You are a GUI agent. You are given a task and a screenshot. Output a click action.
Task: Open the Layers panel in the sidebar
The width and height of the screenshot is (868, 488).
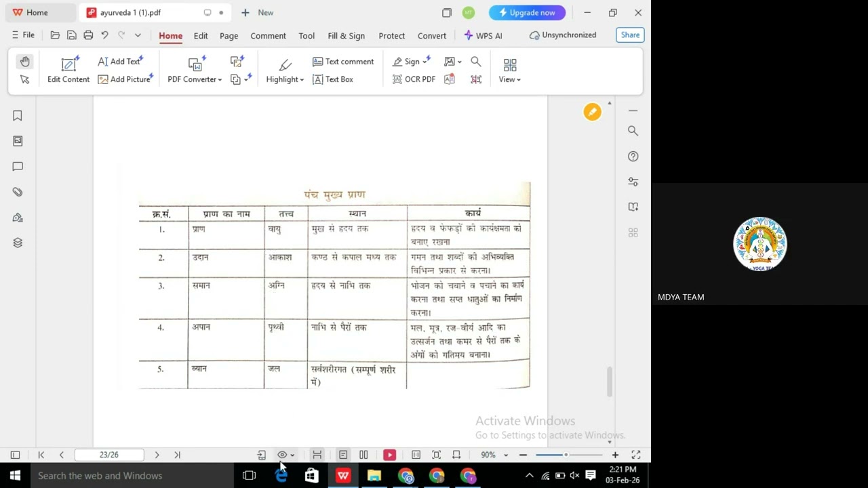pyautogui.click(x=18, y=243)
